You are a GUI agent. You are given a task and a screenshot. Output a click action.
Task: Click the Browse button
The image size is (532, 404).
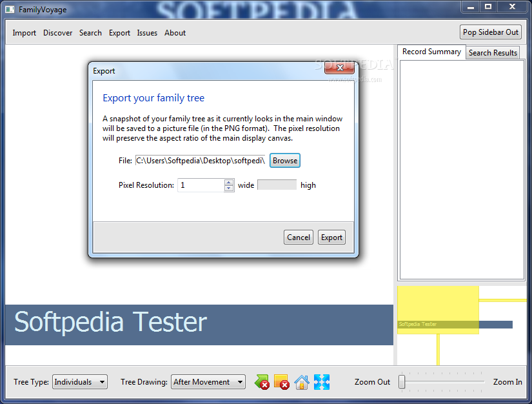coord(285,161)
